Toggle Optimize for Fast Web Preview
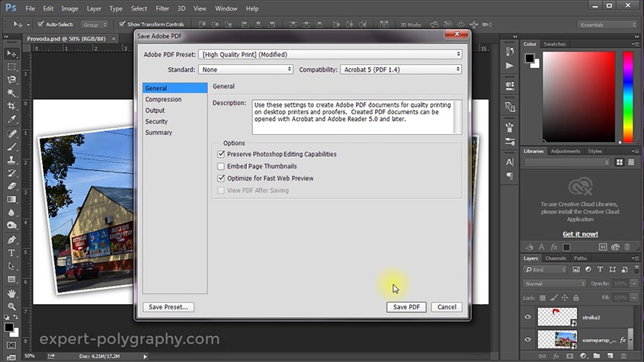This screenshot has height=362, width=644. (x=221, y=178)
